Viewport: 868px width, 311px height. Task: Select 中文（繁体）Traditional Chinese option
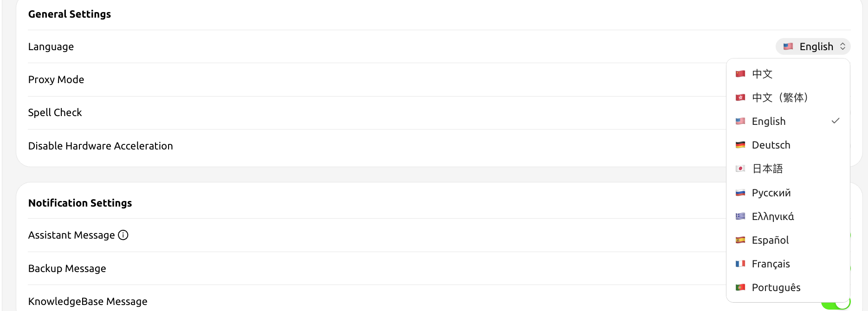(x=780, y=97)
